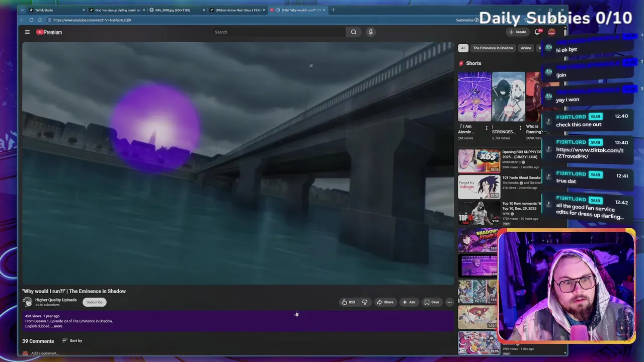Open the Top 10 Raw moments thumbnail

coord(479,213)
